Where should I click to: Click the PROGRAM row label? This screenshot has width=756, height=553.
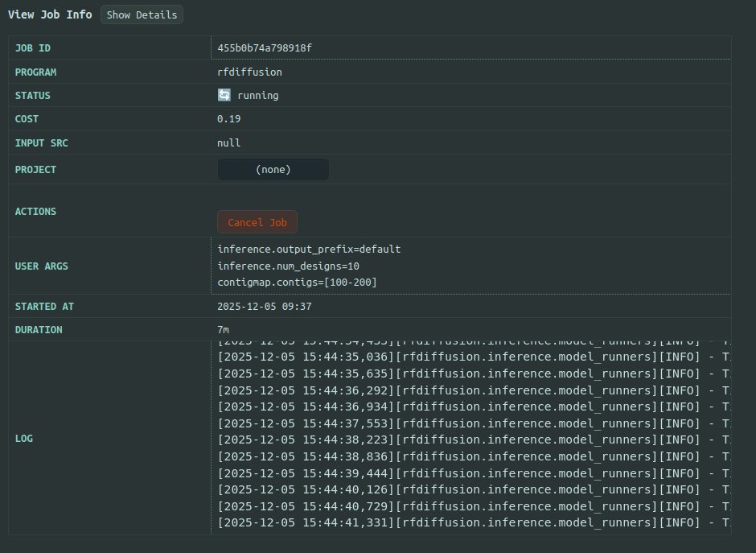(35, 72)
